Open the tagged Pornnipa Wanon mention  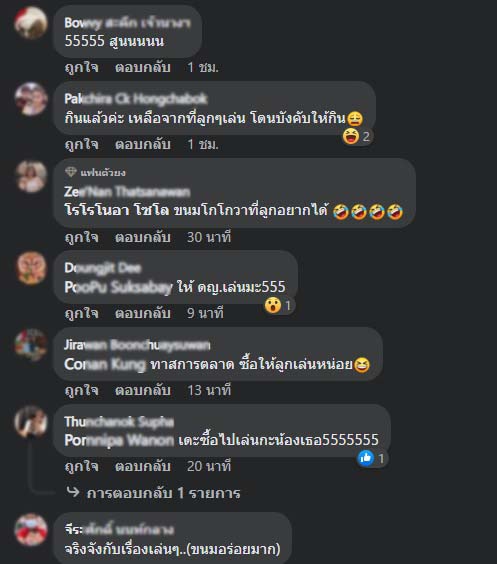[119, 440]
